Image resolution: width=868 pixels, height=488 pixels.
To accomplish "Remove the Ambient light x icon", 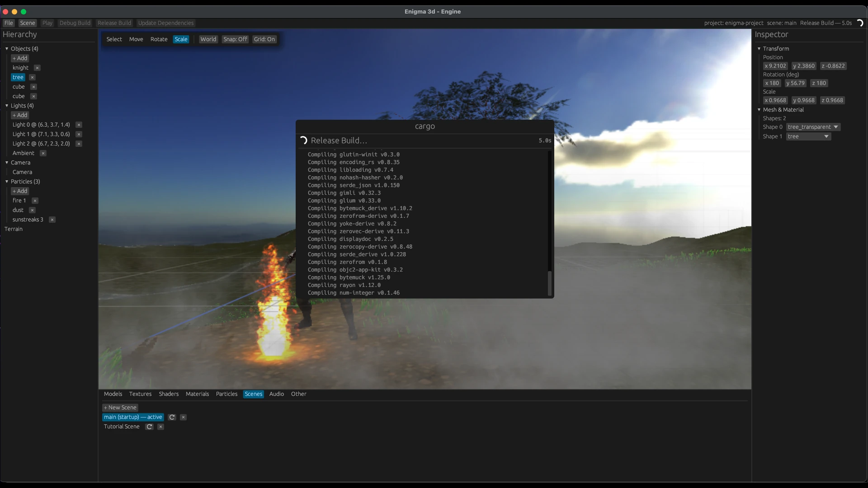I will tap(43, 153).
